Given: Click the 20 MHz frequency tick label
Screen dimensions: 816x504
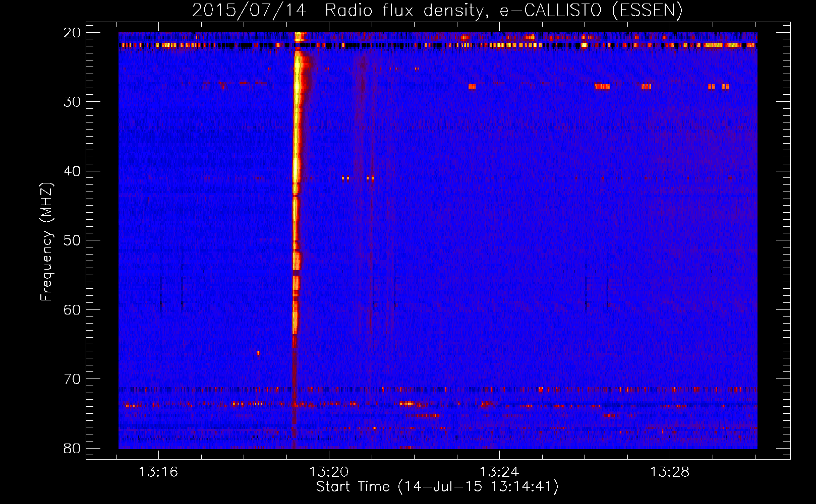Looking at the screenshot, I should pyautogui.click(x=72, y=32).
